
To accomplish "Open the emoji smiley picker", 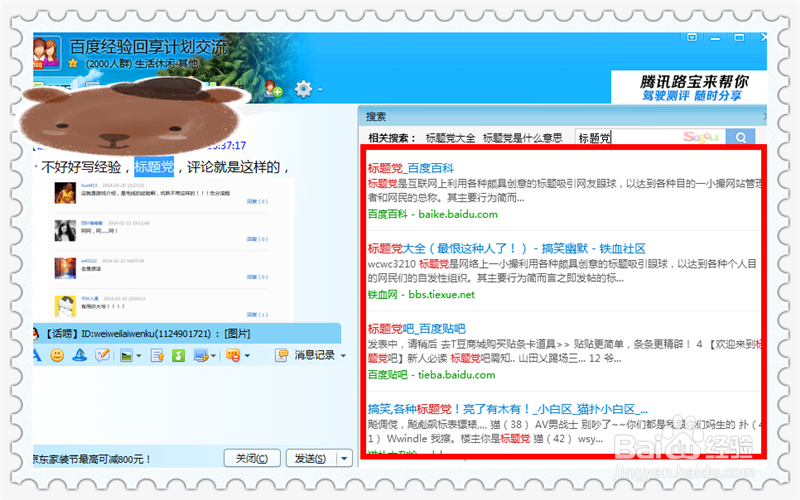I will [57, 355].
